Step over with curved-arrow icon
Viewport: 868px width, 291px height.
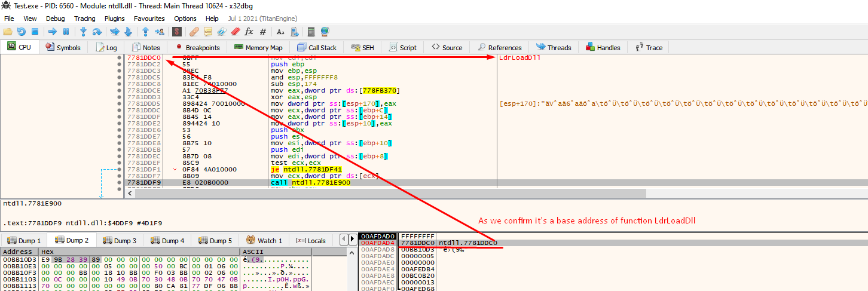(x=96, y=31)
